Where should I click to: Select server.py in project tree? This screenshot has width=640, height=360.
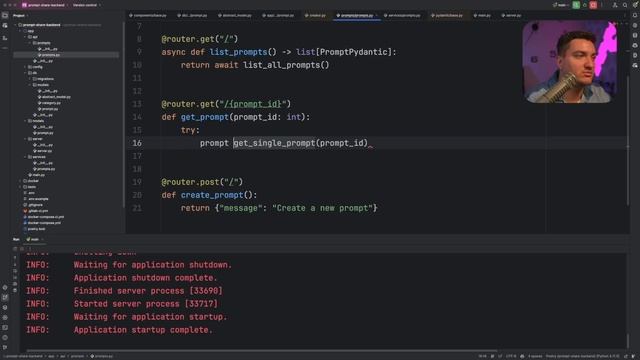click(x=43, y=151)
